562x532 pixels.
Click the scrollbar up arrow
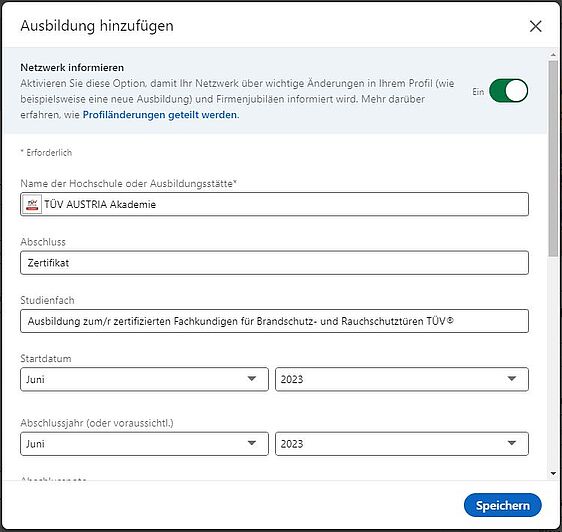pos(553,55)
